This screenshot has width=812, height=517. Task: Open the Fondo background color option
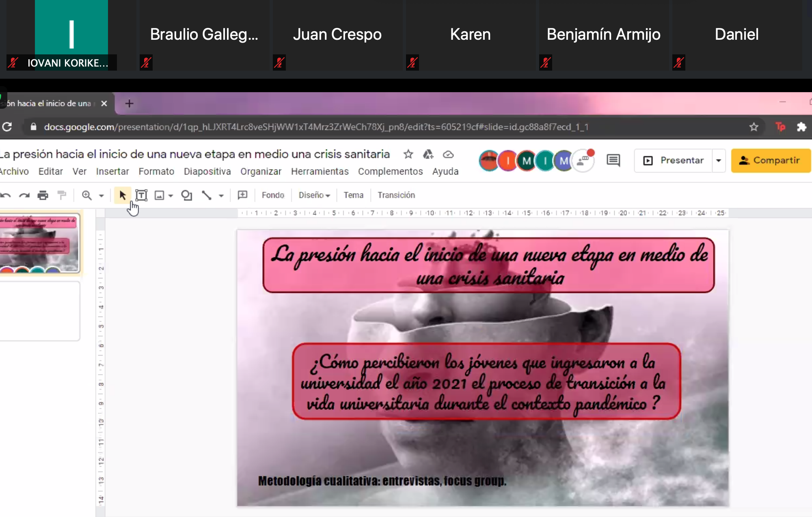pyautogui.click(x=273, y=195)
